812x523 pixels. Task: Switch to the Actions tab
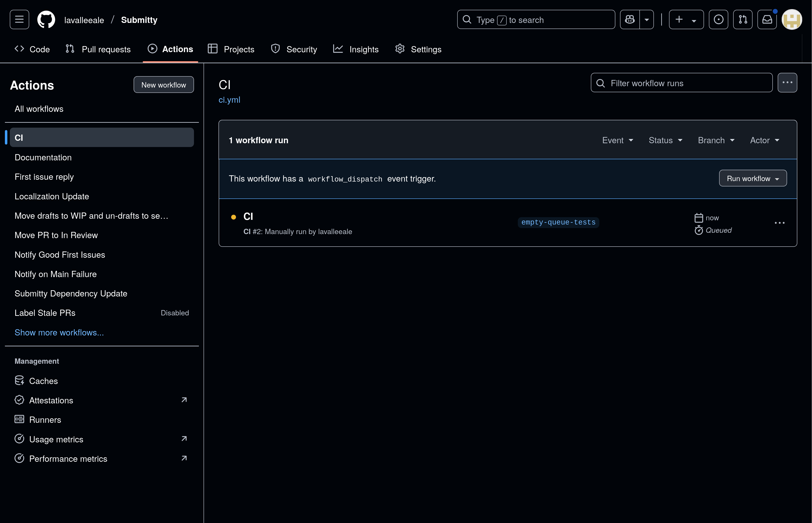coord(170,49)
